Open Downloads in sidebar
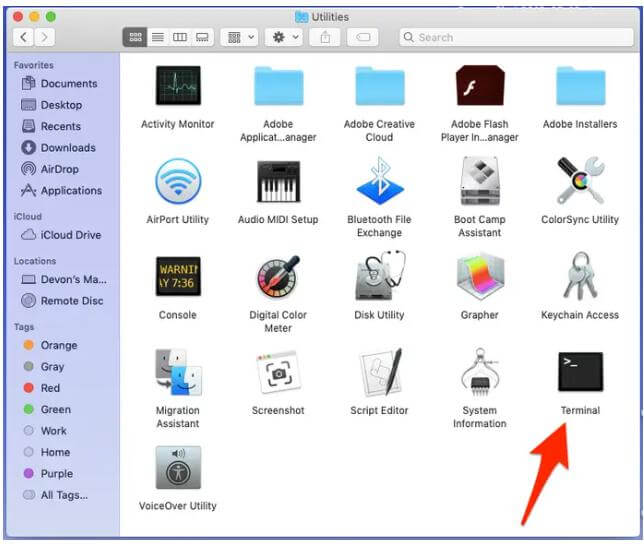644x544 pixels. point(59,147)
